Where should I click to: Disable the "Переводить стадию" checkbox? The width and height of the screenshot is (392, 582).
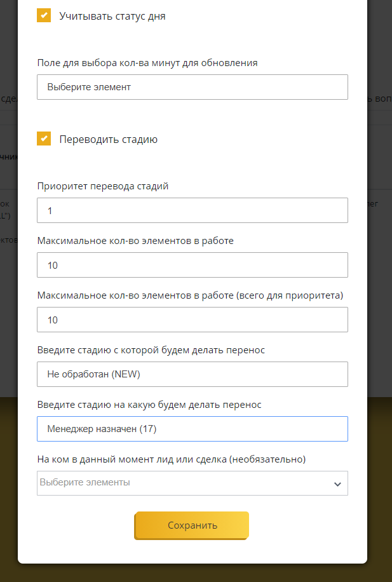pos(44,139)
